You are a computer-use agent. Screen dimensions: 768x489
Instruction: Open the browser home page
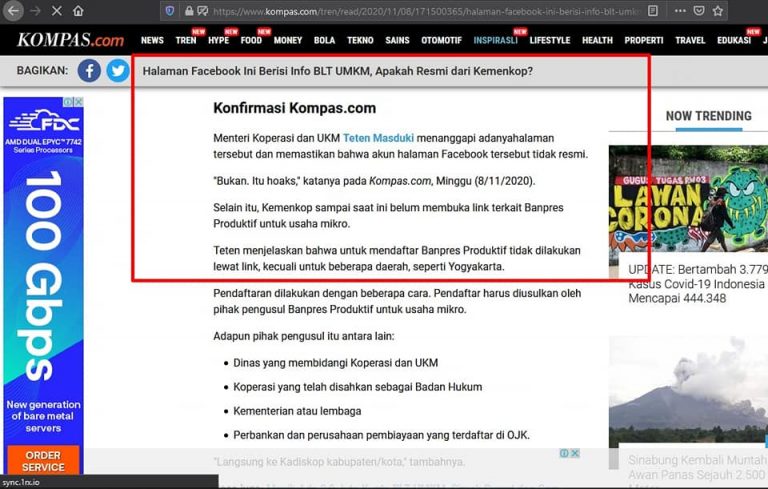point(78,11)
